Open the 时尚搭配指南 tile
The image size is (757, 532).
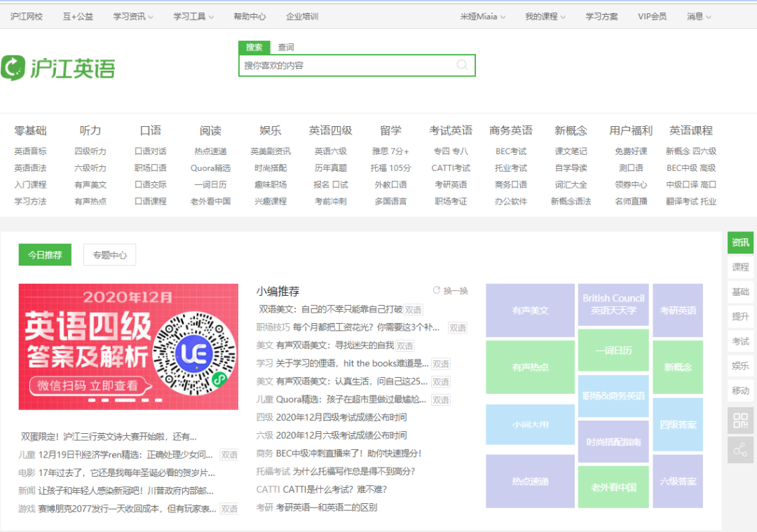613,442
